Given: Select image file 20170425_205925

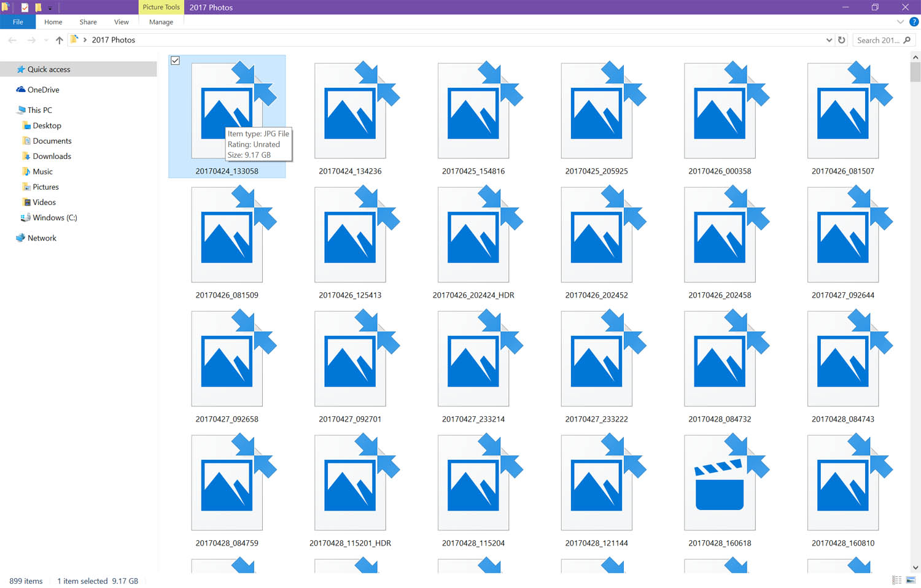Looking at the screenshot, I should [597, 117].
